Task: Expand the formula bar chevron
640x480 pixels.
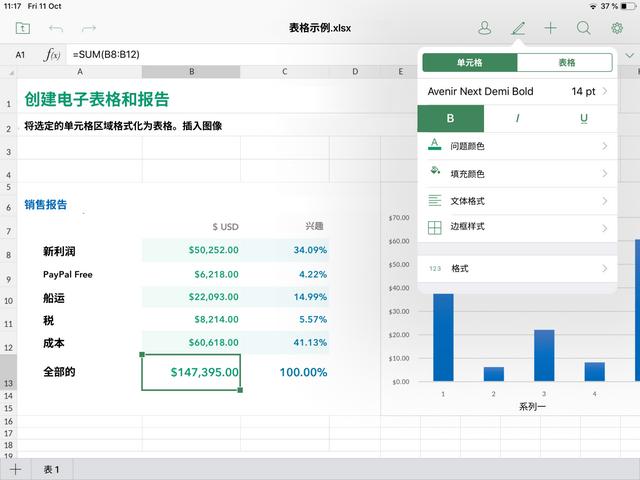Action: (x=629, y=55)
